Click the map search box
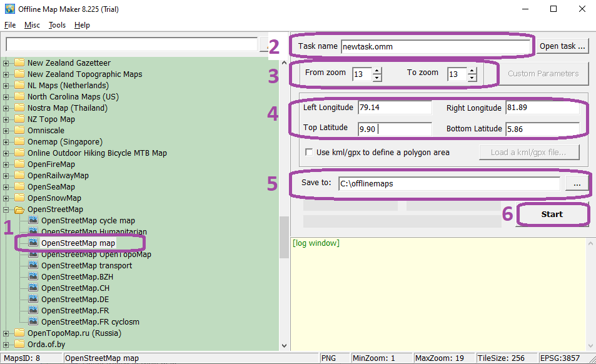 pyautogui.click(x=132, y=44)
